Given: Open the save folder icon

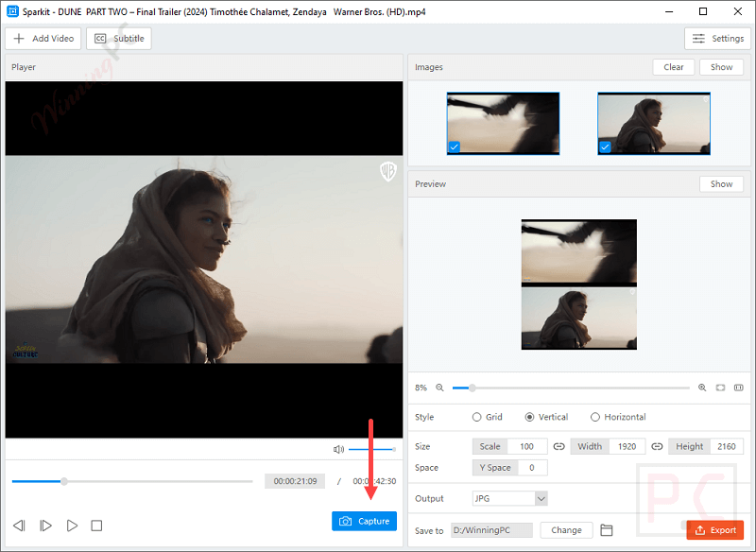Looking at the screenshot, I should (x=607, y=530).
